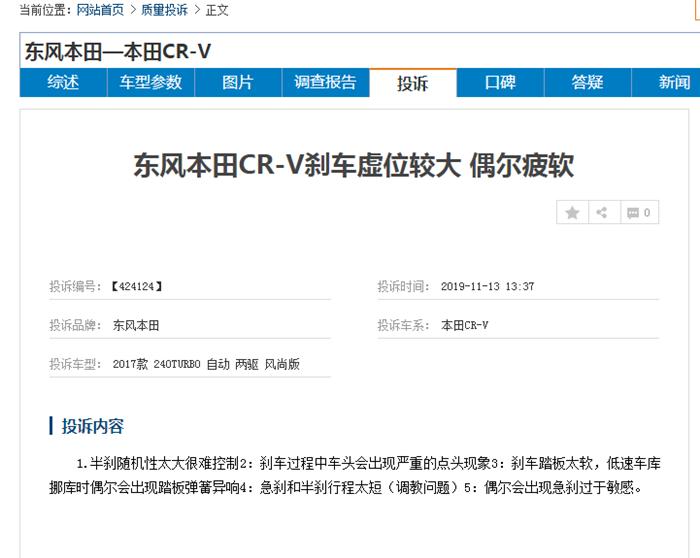700x558 pixels.
Task: Click the 投诉品牌 label
Action: (x=75, y=325)
